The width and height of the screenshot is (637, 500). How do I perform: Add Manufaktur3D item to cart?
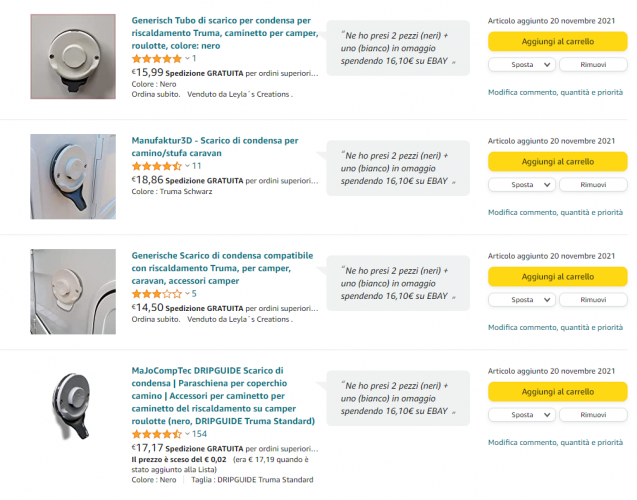pos(557,162)
